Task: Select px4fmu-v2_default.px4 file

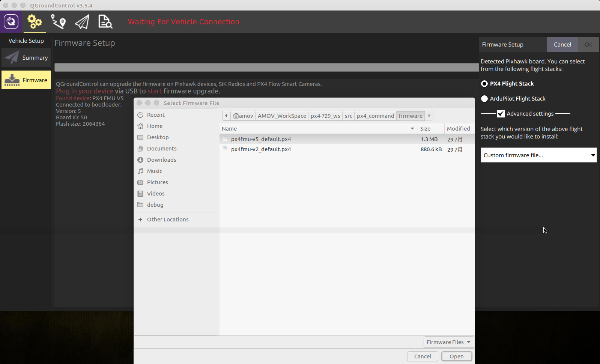Action: pyautogui.click(x=347, y=149)
